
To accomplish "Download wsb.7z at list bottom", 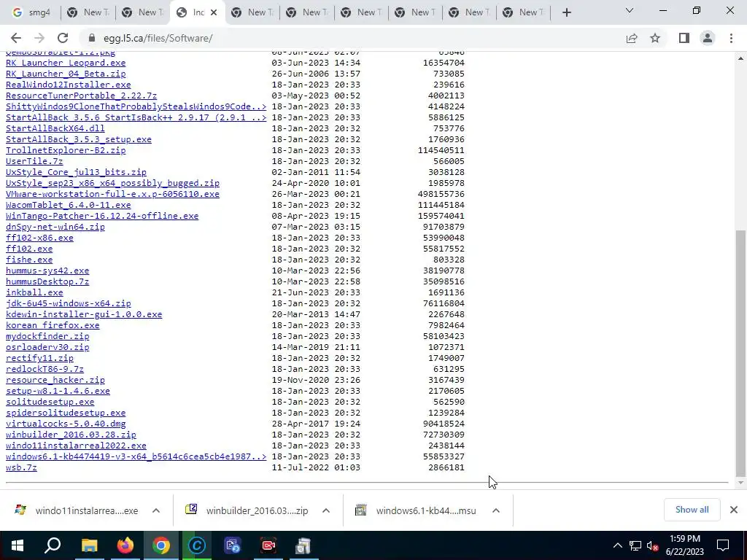I will [x=21, y=467].
